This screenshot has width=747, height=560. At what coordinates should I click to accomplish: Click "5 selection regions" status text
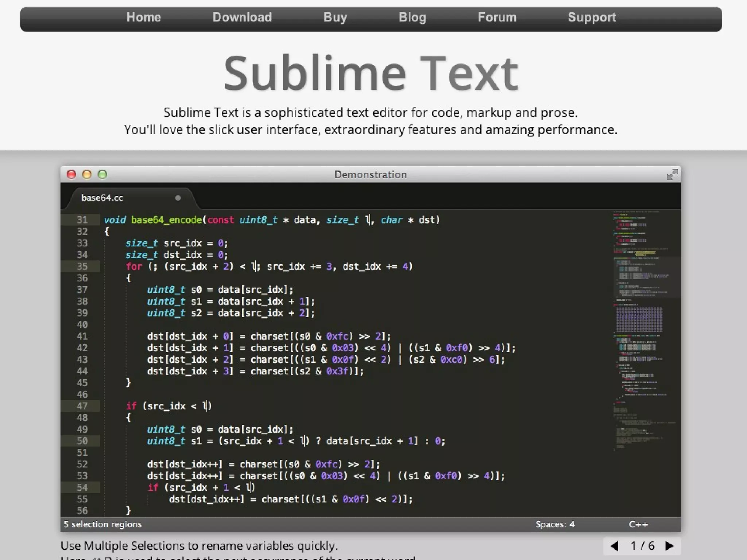[x=103, y=524]
